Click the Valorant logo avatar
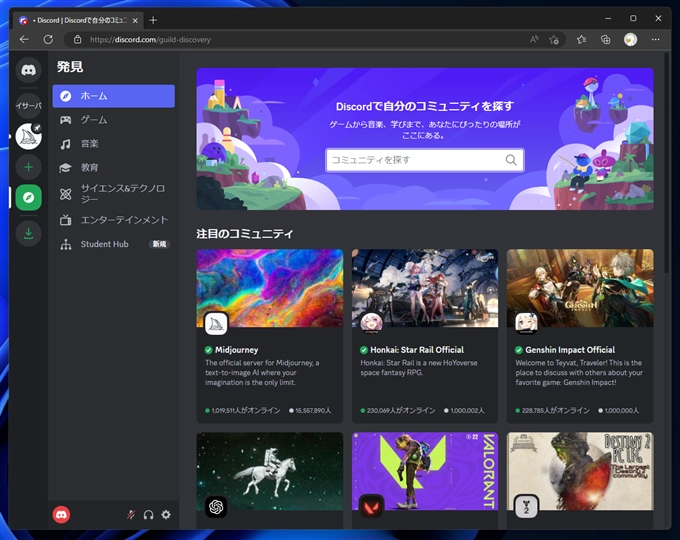The width and height of the screenshot is (680, 540). point(371,506)
